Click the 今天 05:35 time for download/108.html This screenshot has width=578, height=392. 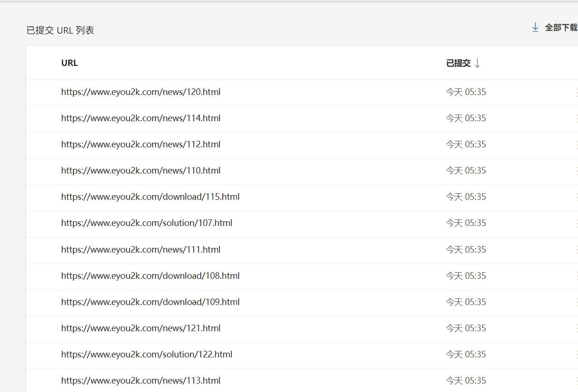tap(466, 276)
